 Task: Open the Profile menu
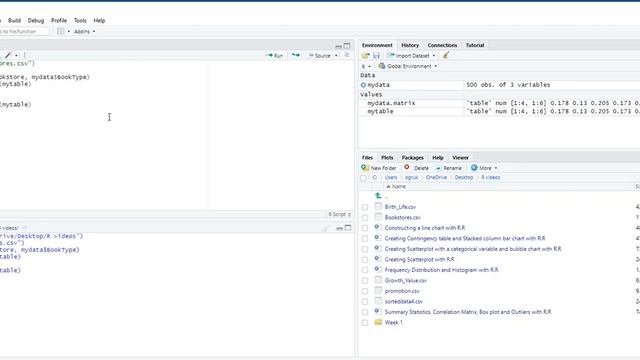[x=59, y=20]
